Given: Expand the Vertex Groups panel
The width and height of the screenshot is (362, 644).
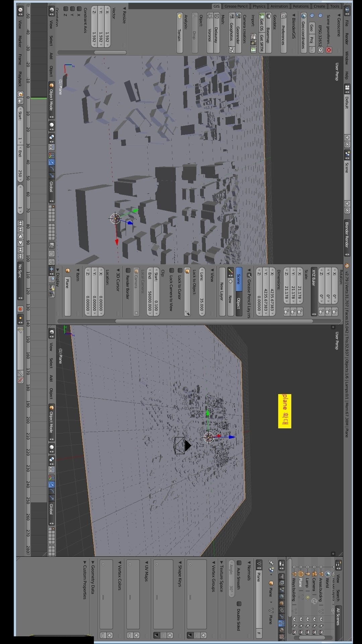Looking at the screenshot, I should (213, 562).
